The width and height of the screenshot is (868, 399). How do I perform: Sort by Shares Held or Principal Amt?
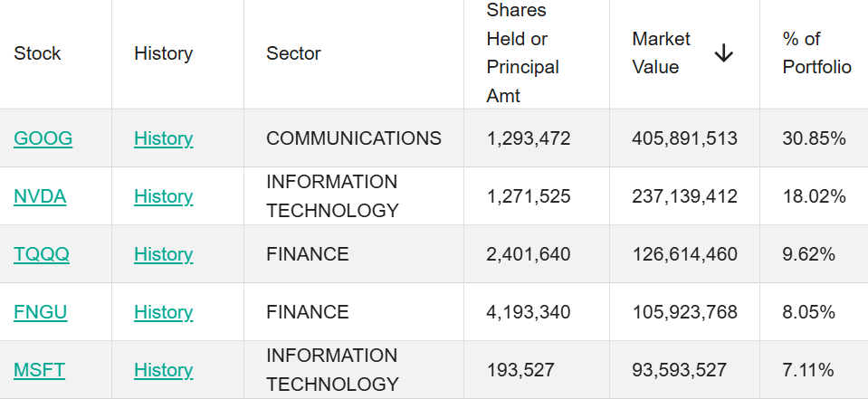(x=523, y=53)
